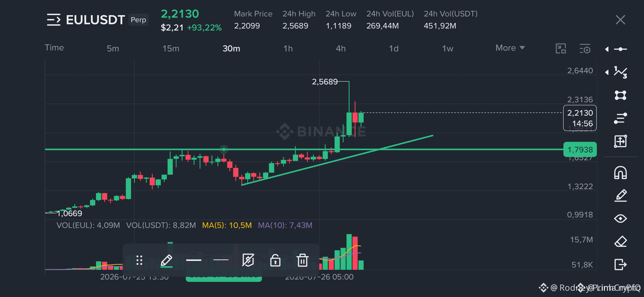The image size is (644, 297).
Task: Click the +93,22% price change text
Action: pyautogui.click(x=204, y=28)
